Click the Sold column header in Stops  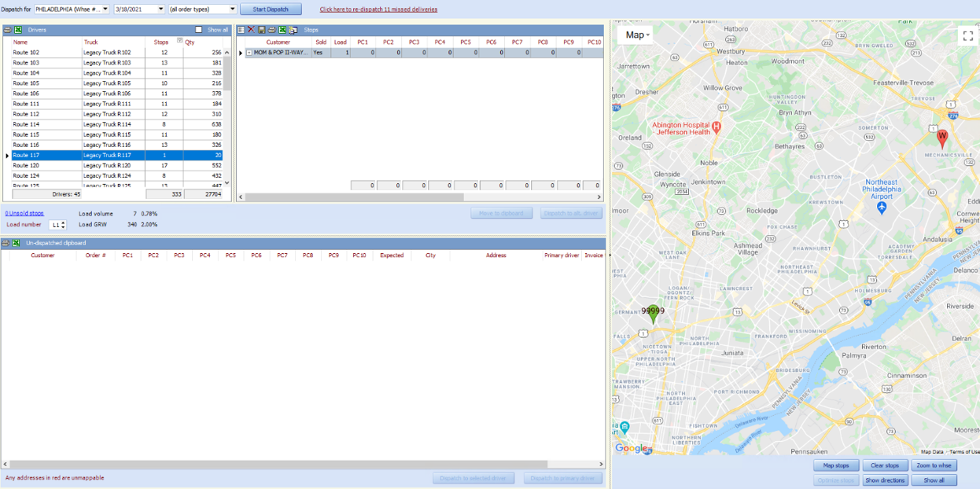(x=321, y=42)
